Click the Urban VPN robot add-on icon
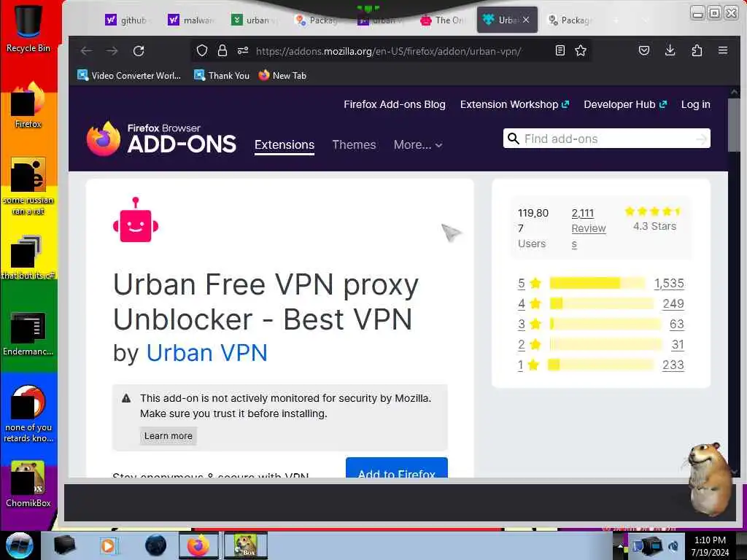This screenshot has width=747, height=560. [136, 219]
